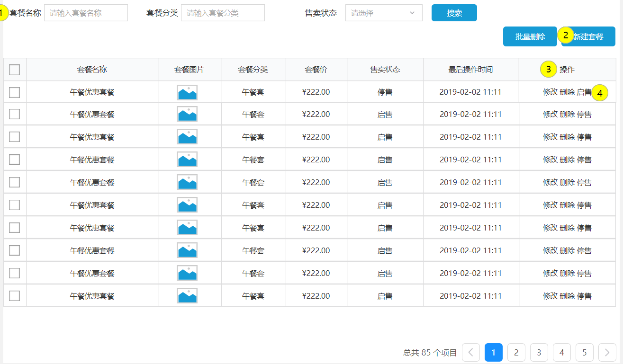623x364 pixels.
Task: Toggle the select-all checkbox in the table header
Action: pos(15,70)
